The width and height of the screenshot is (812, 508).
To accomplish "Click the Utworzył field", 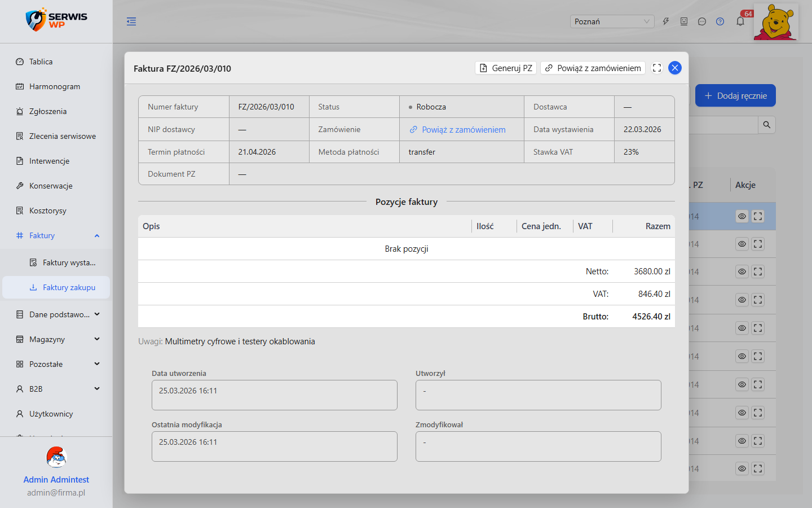I will coord(539,395).
